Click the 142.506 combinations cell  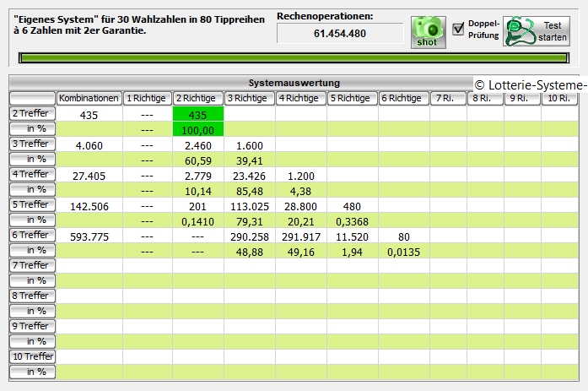[x=89, y=206]
